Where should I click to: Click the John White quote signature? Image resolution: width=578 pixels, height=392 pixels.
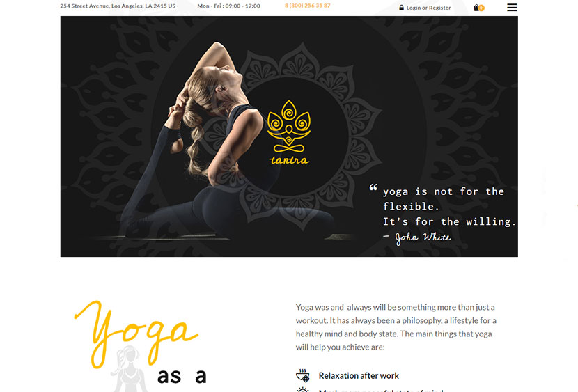[x=423, y=237]
